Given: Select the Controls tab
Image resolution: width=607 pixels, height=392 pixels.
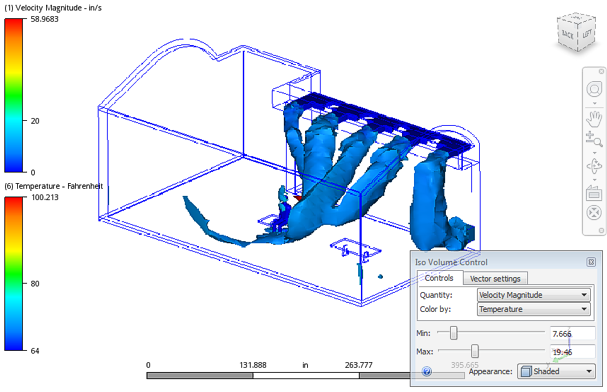Looking at the screenshot, I should (x=439, y=278).
